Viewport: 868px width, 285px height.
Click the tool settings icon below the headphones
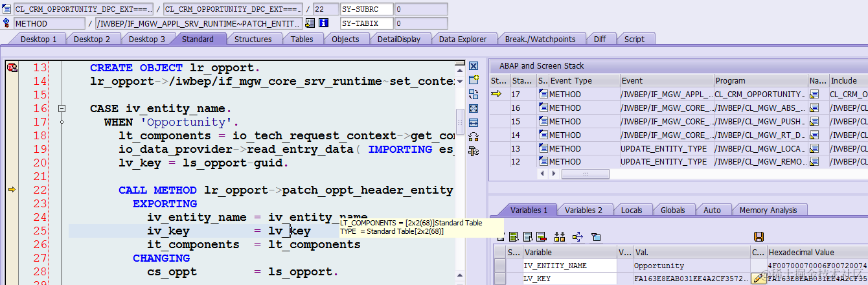[474, 152]
